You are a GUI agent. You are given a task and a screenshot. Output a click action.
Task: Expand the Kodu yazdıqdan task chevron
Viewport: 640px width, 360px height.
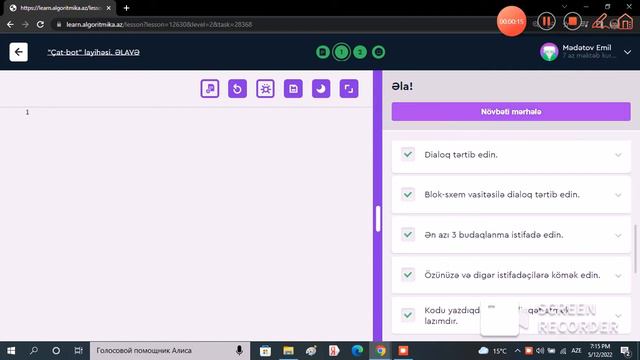618,316
